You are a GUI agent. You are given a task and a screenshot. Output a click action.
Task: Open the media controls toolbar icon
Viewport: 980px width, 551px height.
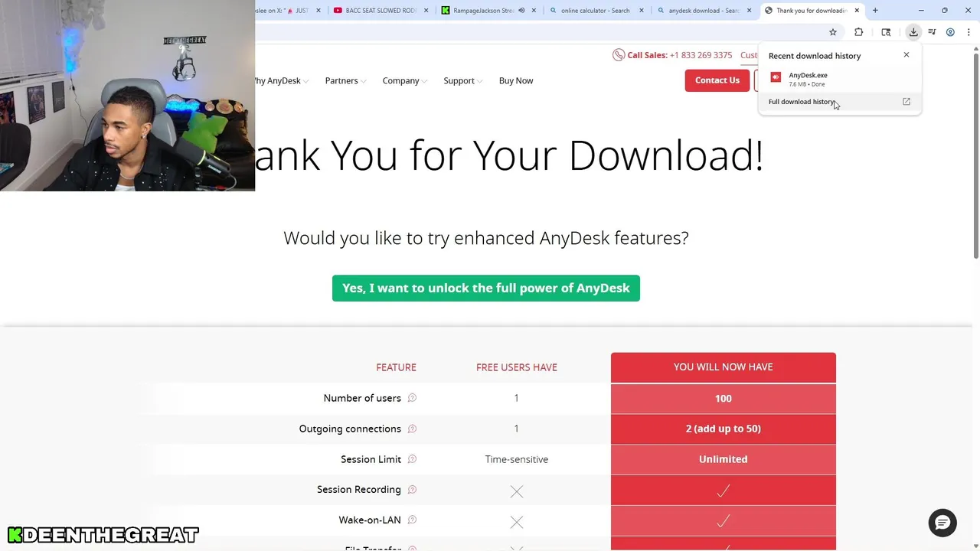(932, 32)
